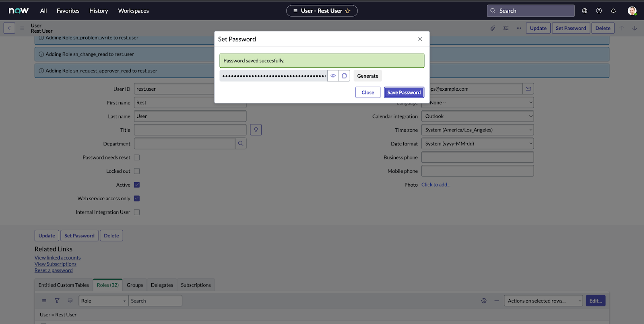The width and height of the screenshot is (644, 324).
Task: Reveal password with the eye icon
Action: 333,76
